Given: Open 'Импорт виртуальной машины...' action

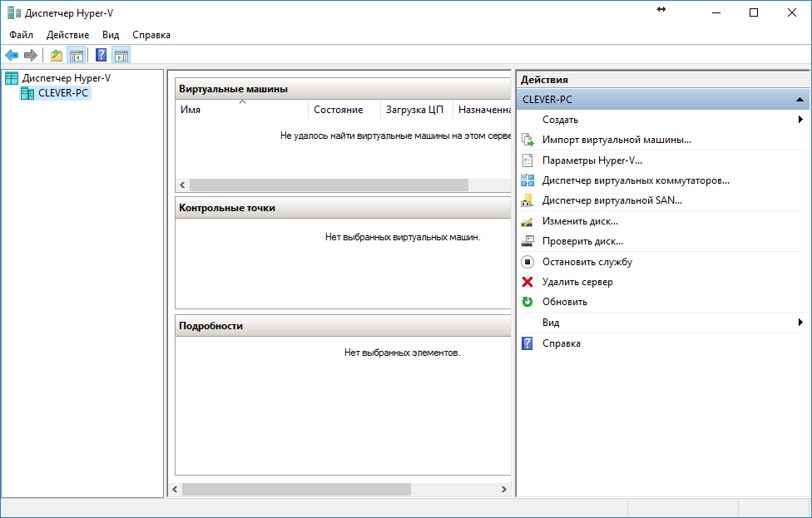Looking at the screenshot, I should pos(616,140).
